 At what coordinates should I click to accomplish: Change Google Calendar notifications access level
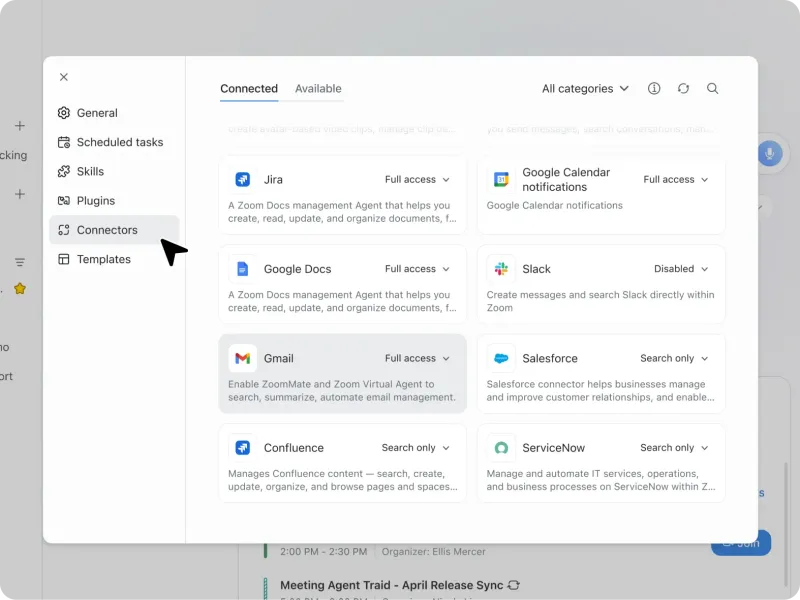pyautogui.click(x=676, y=180)
